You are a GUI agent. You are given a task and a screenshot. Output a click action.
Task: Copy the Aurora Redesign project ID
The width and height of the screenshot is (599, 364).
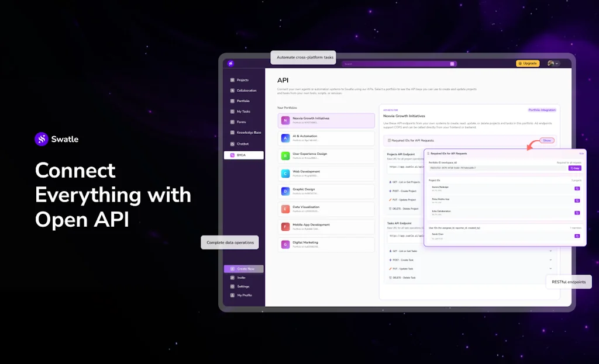click(x=577, y=189)
